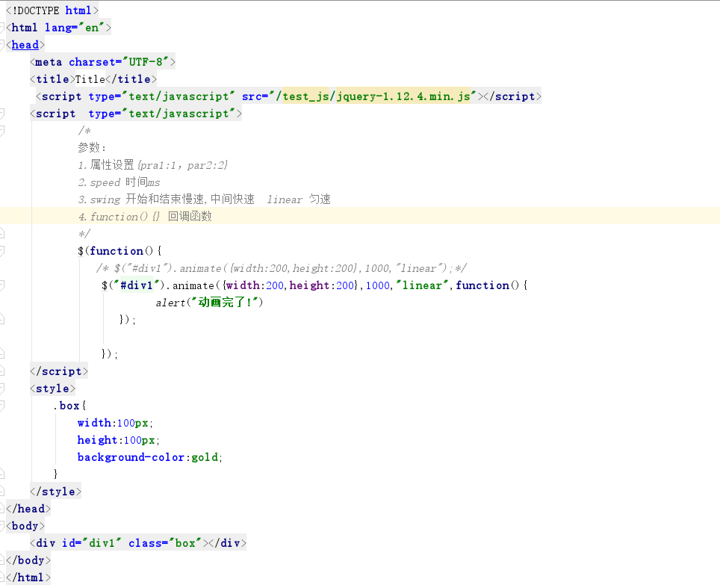
Task: Click the underlined head tag name
Action: pos(25,45)
